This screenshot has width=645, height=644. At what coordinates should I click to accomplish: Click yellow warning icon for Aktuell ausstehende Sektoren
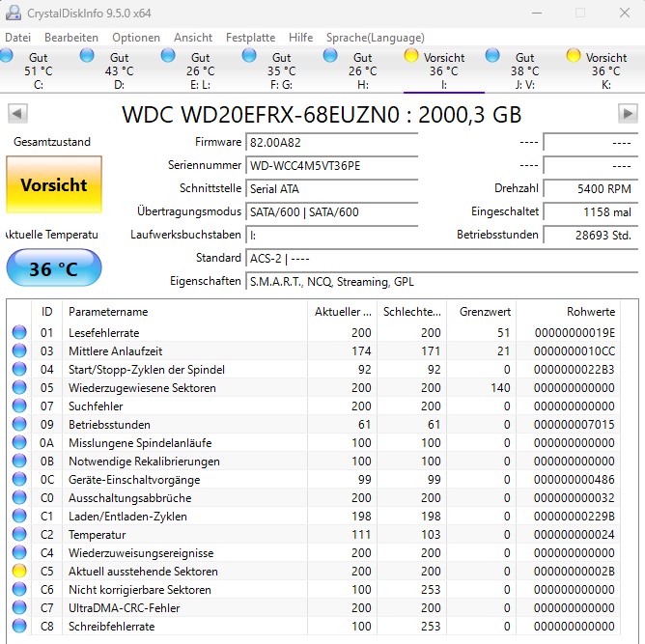[19, 571]
